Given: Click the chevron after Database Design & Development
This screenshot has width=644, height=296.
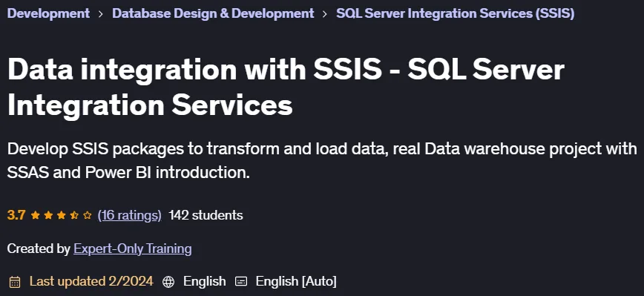Looking at the screenshot, I should point(325,14).
